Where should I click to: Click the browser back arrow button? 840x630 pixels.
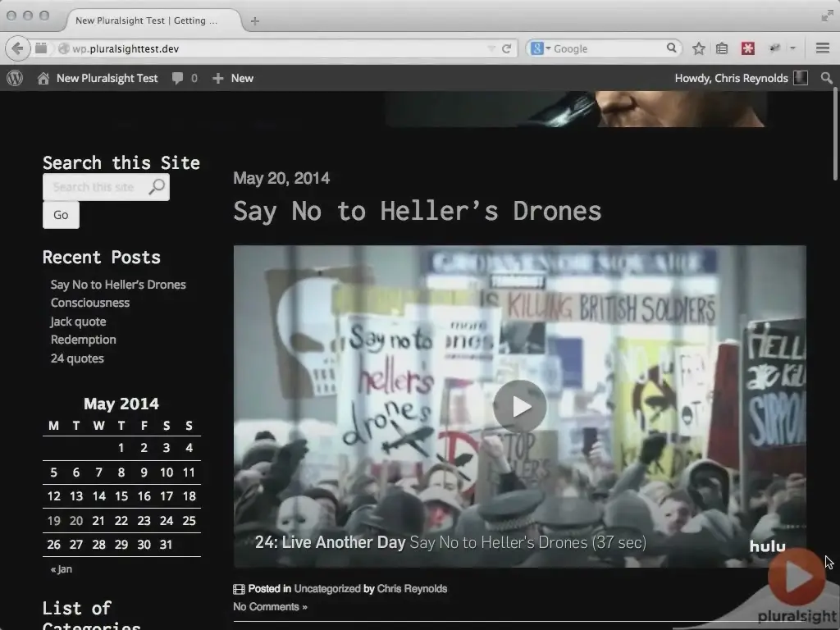pos(17,48)
